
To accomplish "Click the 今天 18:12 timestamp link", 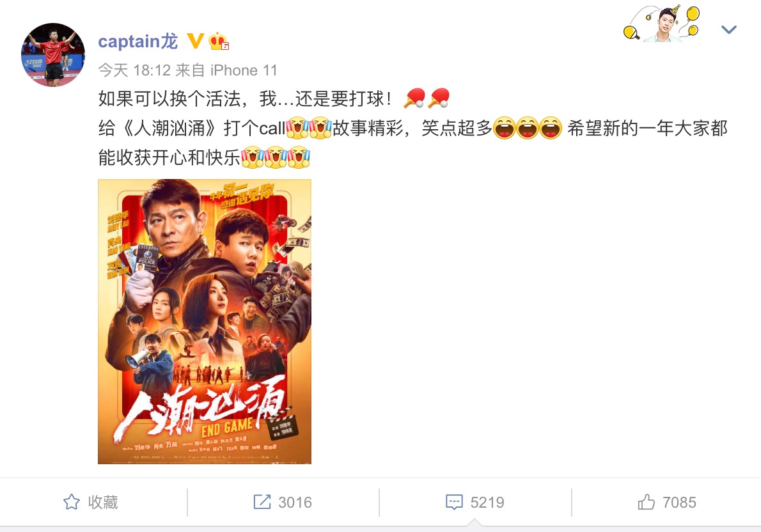I will pyautogui.click(x=134, y=70).
